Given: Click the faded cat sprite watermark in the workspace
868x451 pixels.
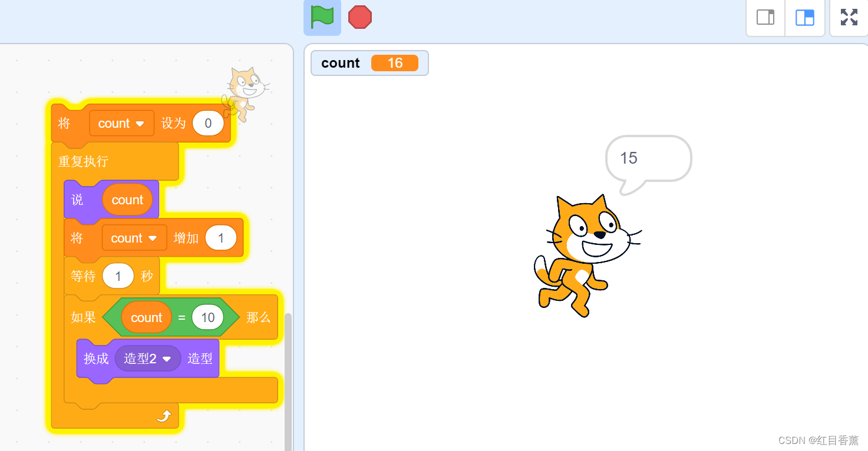Looking at the screenshot, I should [246, 94].
